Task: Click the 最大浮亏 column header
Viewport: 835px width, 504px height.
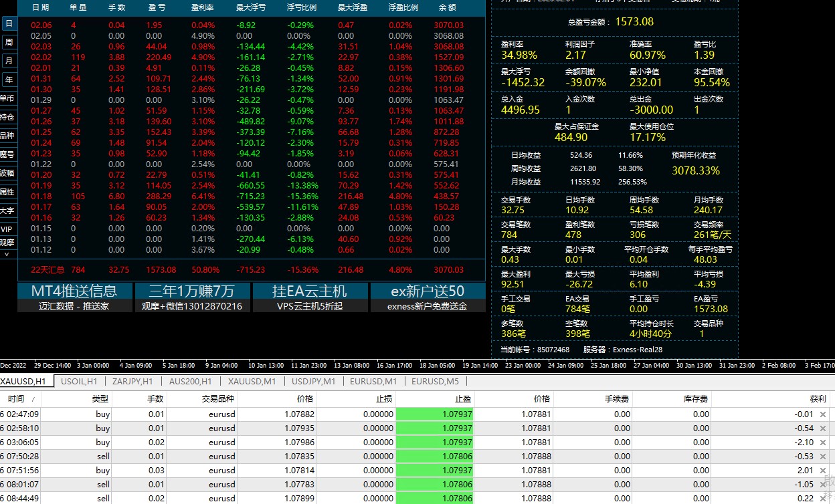Action: 251,8
